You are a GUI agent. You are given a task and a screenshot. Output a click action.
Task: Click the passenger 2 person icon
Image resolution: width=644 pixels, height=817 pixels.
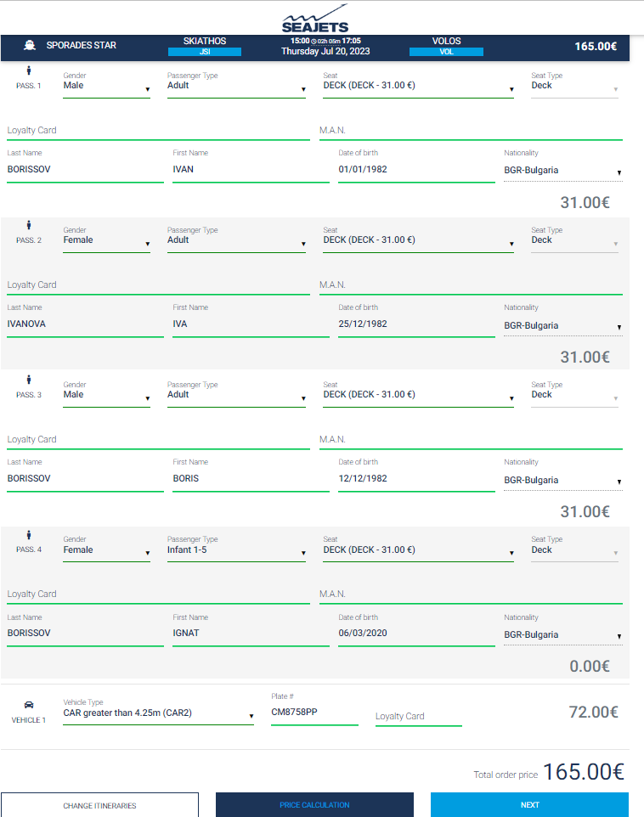(x=29, y=226)
